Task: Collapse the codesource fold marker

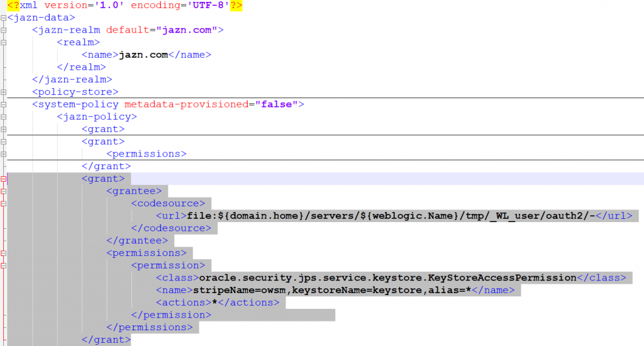Action: click(3, 204)
